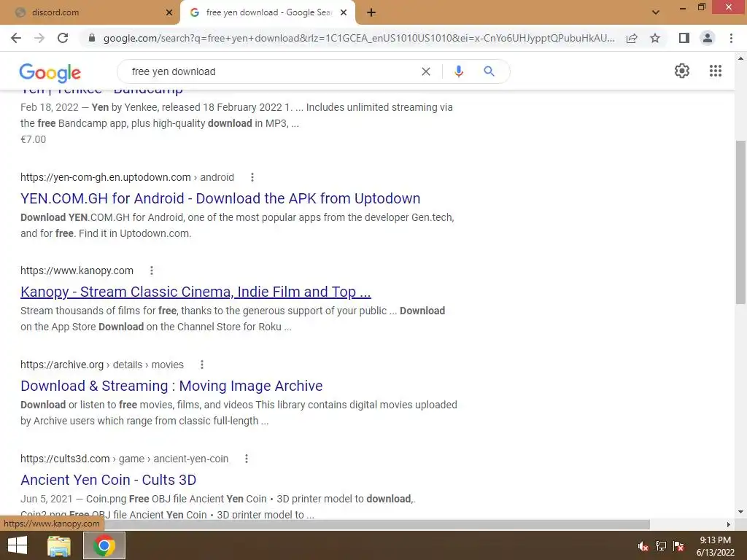Click the muted volume tray icon
This screenshot has width=747, height=560.
point(643,545)
